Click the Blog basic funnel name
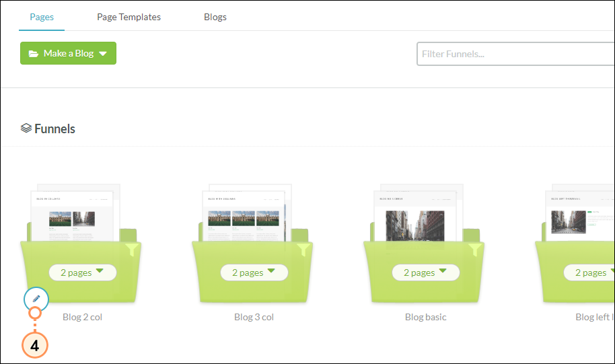Image resolution: width=615 pixels, height=364 pixels. tap(425, 317)
